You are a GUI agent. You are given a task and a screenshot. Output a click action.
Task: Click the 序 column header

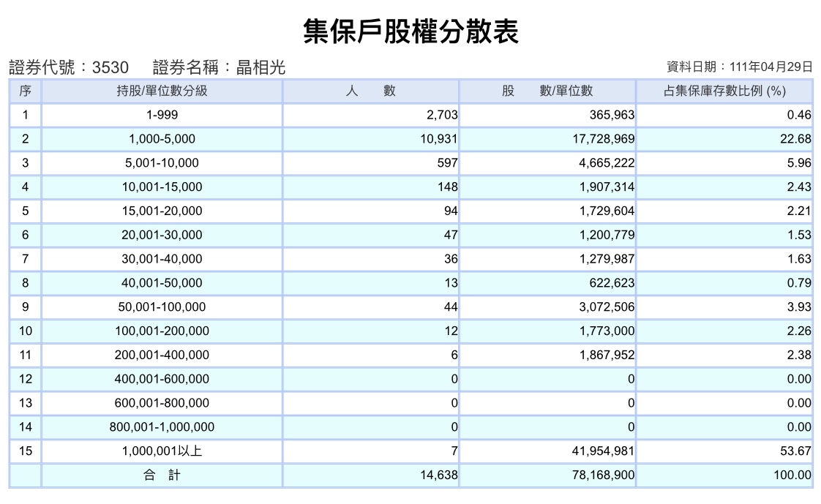(x=25, y=91)
